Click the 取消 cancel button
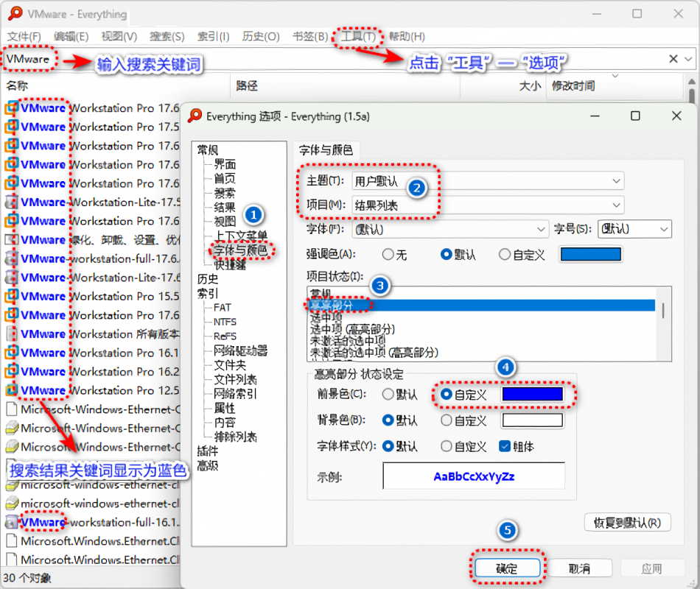 (579, 568)
